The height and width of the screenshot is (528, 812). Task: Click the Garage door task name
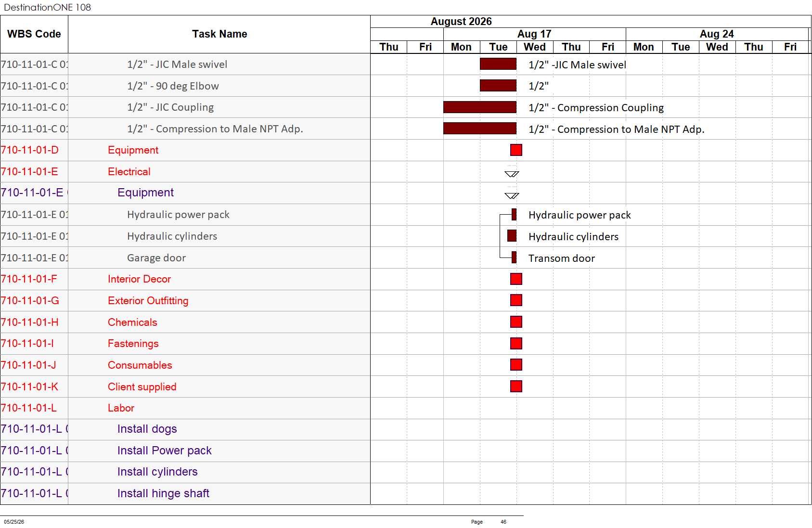(156, 258)
